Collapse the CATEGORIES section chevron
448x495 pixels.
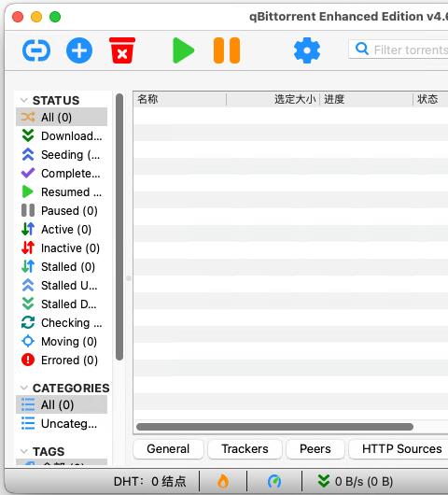coord(23,388)
